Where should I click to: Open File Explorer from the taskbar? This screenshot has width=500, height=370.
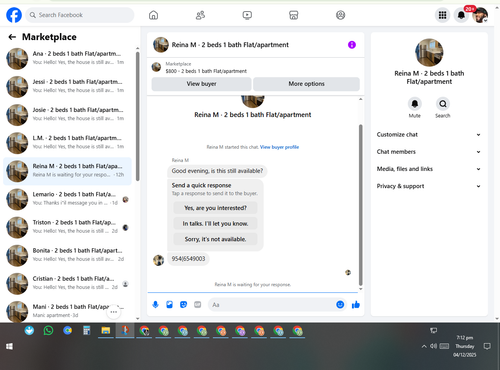106,331
